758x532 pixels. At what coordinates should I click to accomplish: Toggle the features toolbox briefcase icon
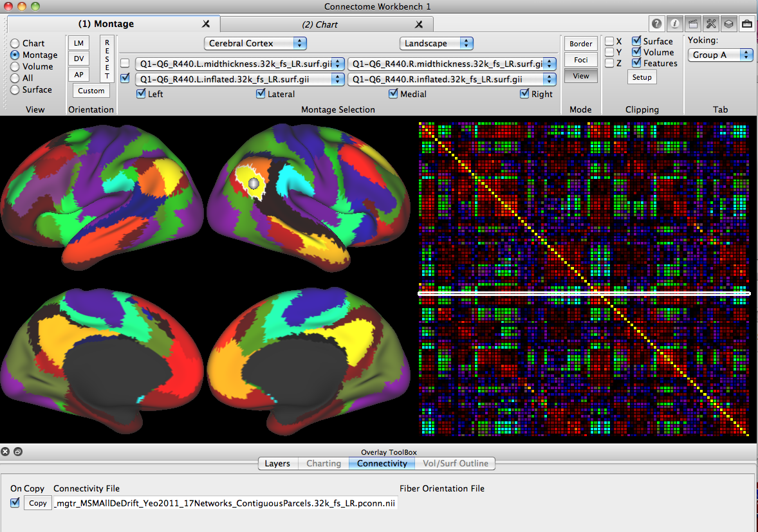(x=747, y=24)
